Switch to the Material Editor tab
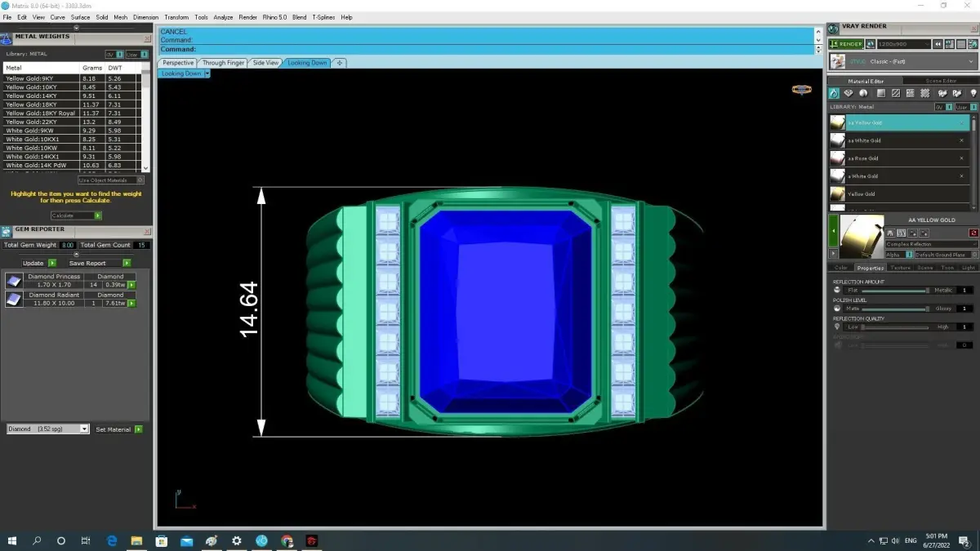The height and width of the screenshot is (551, 980). pyautogui.click(x=865, y=81)
